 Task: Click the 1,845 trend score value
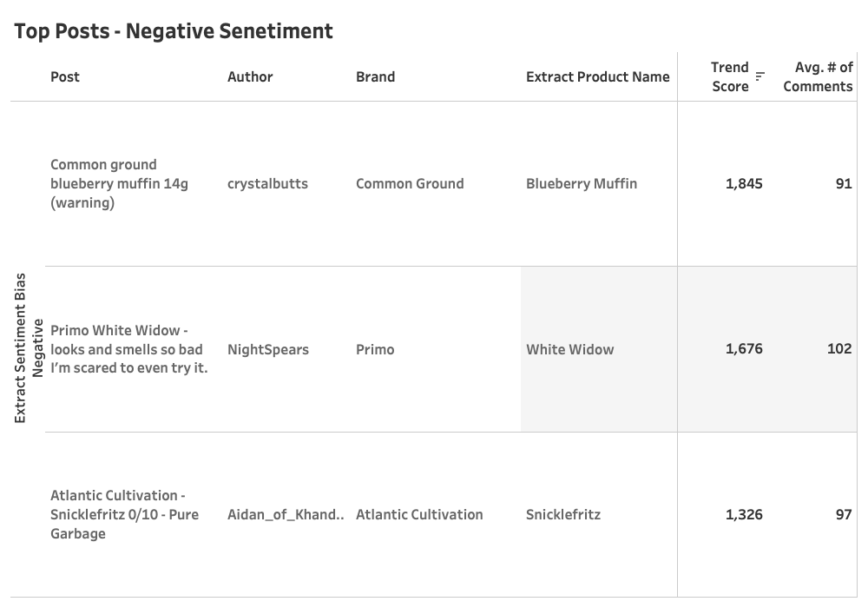pos(744,184)
